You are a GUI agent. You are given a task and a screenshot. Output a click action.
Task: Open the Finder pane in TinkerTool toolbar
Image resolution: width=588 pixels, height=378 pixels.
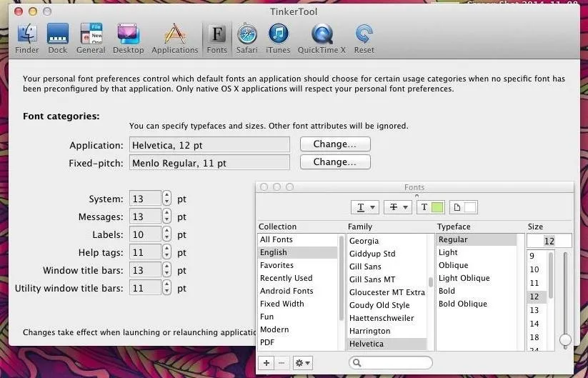[27, 39]
